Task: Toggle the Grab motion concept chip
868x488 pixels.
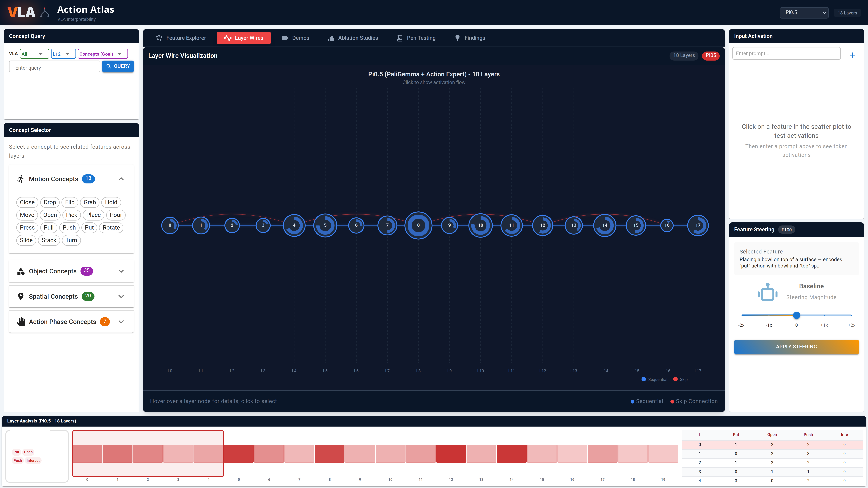Action: [89, 202]
